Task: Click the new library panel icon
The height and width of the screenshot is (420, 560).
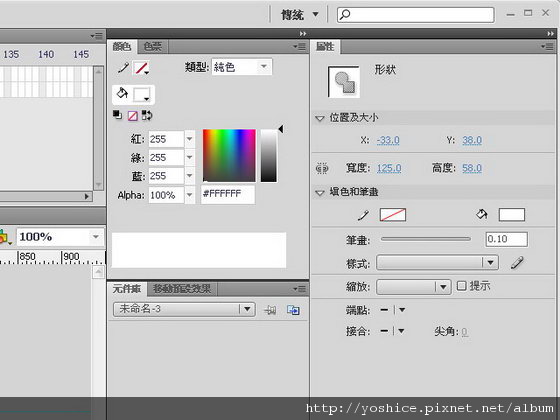Action: pos(293,310)
